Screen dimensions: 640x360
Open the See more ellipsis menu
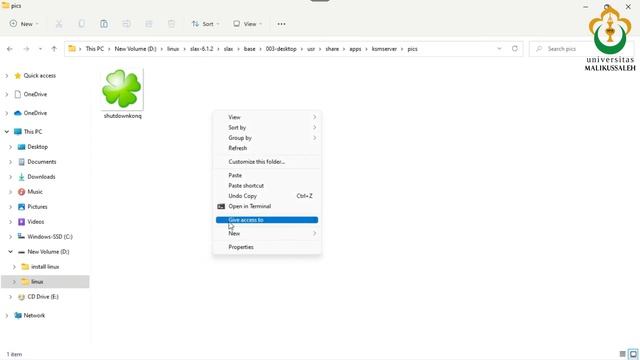(281, 24)
